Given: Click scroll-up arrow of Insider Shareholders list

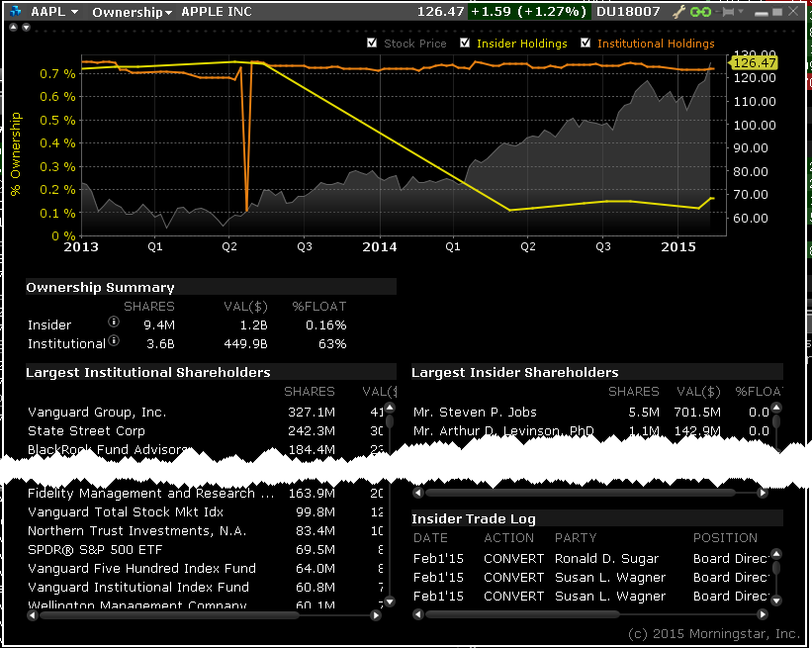Looking at the screenshot, I should click(x=775, y=408).
